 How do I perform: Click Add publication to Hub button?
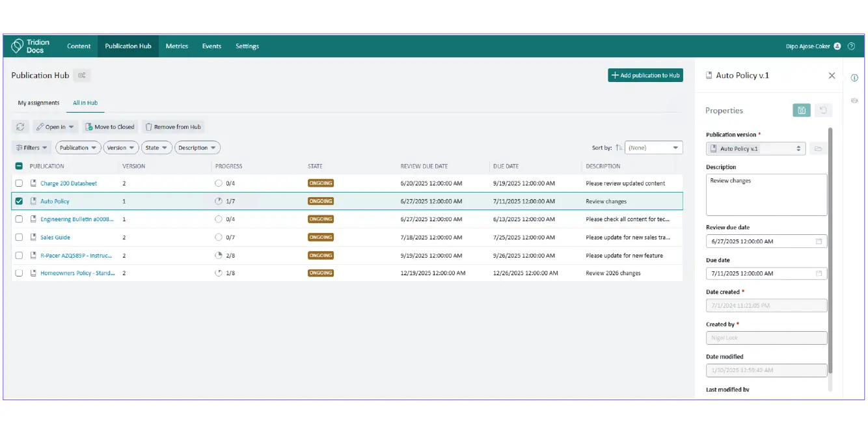pyautogui.click(x=645, y=75)
